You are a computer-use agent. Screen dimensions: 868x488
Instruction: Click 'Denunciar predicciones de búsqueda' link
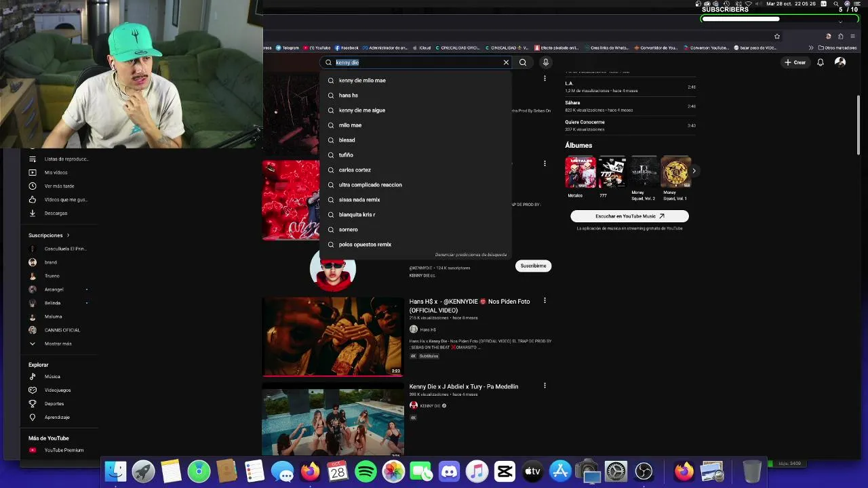coord(471,255)
